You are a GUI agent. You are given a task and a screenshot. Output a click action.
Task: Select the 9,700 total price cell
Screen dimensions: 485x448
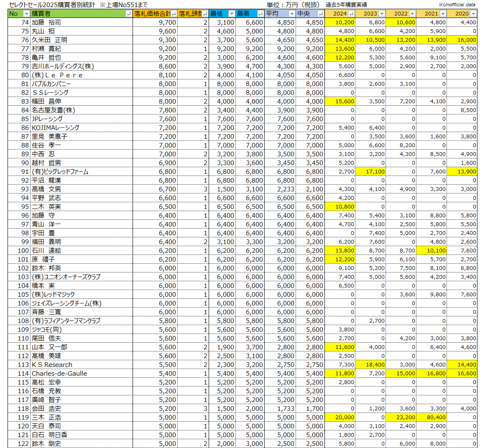pyautogui.click(x=155, y=23)
